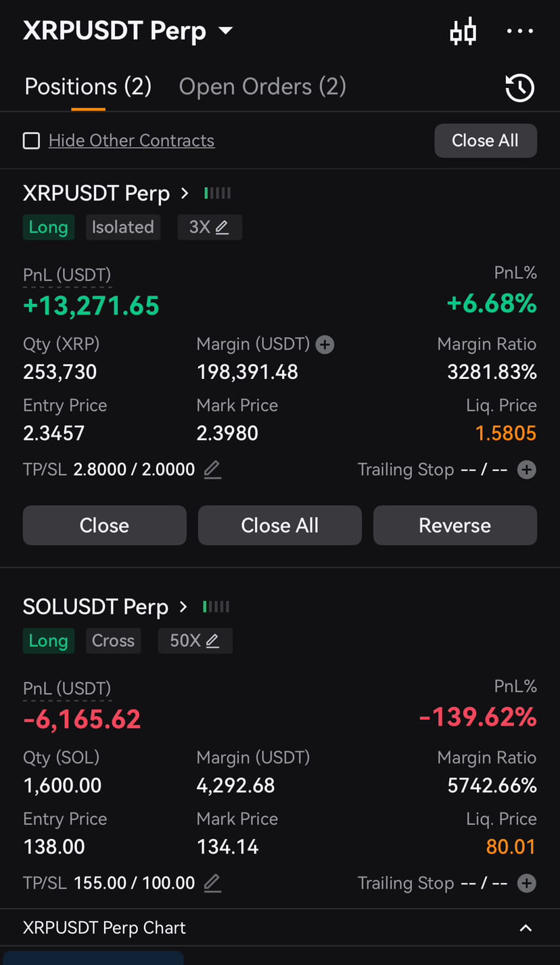The width and height of the screenshot is (560, 965).
Task: Edit the 3X leverage setting
Action: click(x=209, y=227)
